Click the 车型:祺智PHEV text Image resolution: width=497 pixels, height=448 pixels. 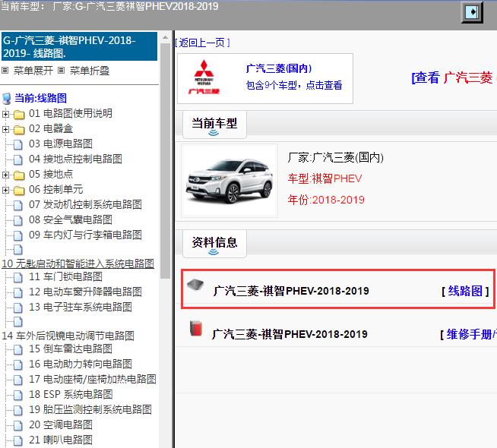tap(325, 178)
